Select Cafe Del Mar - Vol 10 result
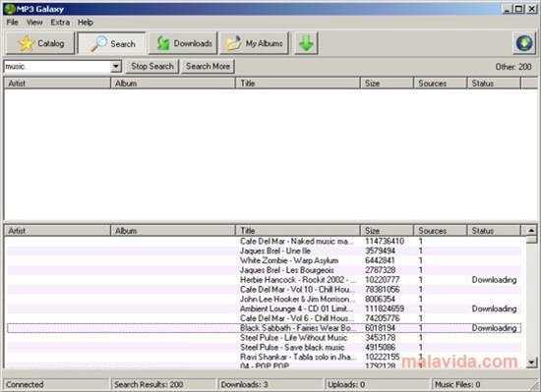 click(x=265, y=290)
